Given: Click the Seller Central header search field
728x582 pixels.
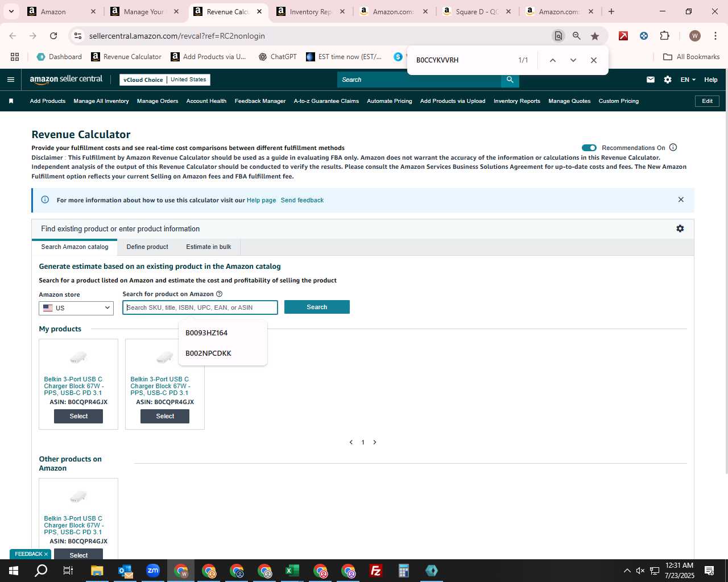Looking at the screenshot, I should [419, 80].
